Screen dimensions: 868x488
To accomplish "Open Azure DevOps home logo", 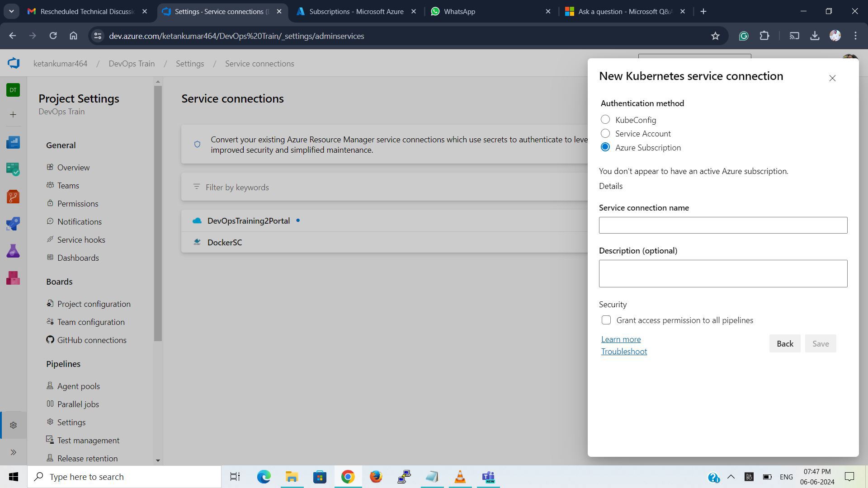I will [x=14, y=63].
